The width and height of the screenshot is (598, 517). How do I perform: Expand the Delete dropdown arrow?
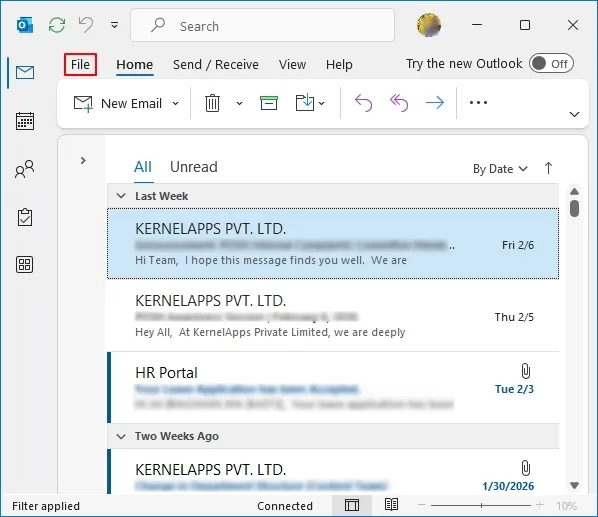[240, 103]
